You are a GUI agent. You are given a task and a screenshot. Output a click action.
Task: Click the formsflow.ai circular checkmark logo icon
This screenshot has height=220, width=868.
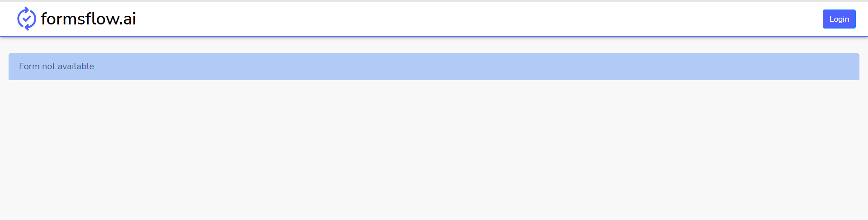(26, 19)
